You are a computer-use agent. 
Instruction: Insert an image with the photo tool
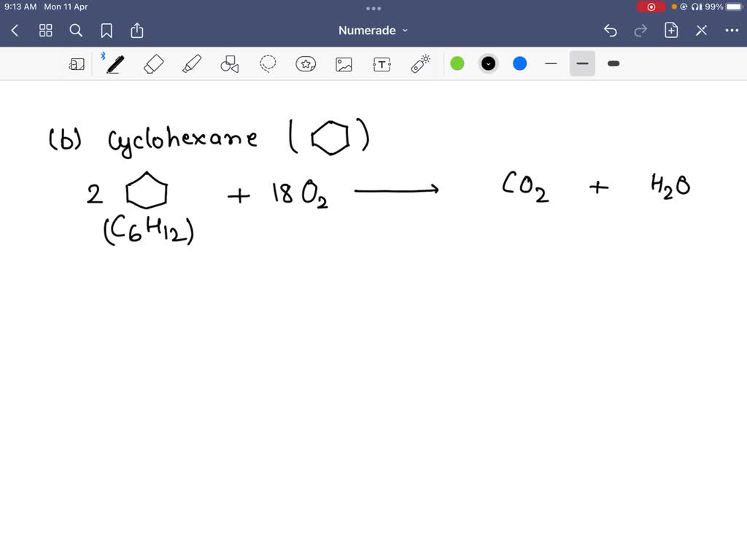coord(344,63)
